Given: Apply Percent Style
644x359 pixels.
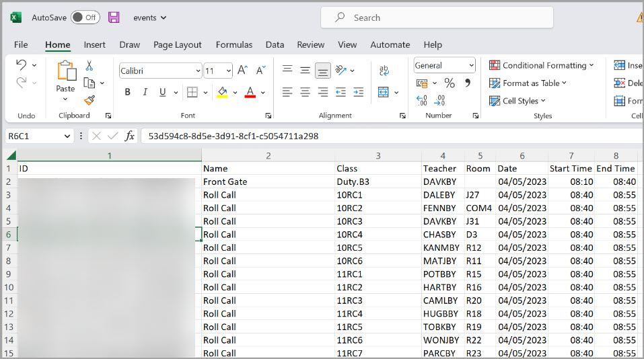Looking at the screenshot, I should [450, 83].
